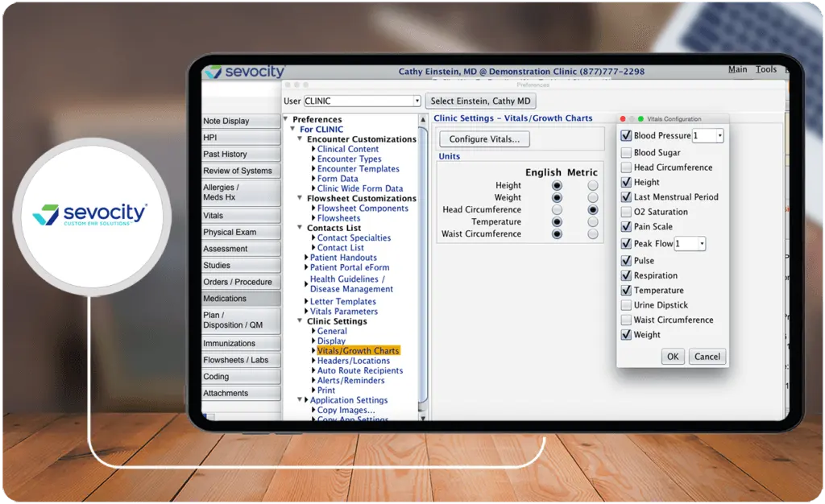Collapse Encounter Customizations node
The image size is (825, 504).
click(300, 138)
